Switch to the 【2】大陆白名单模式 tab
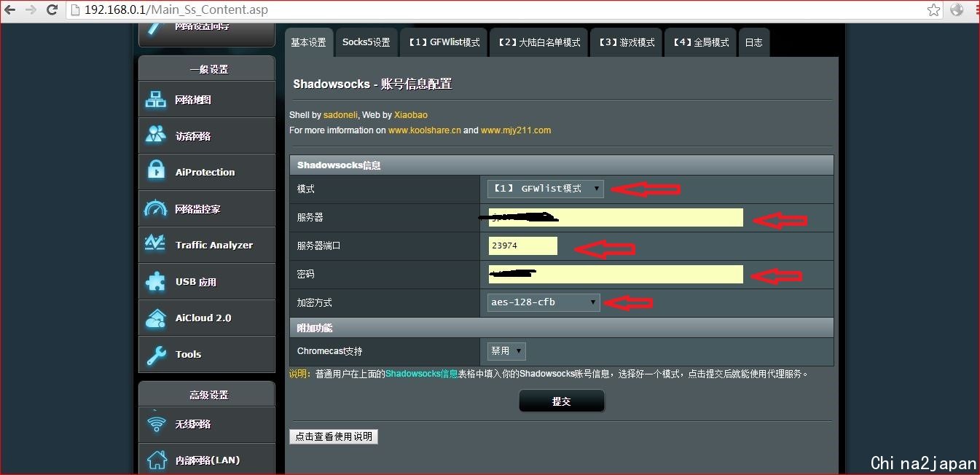980x475 pixels. (x=539, y=42)
